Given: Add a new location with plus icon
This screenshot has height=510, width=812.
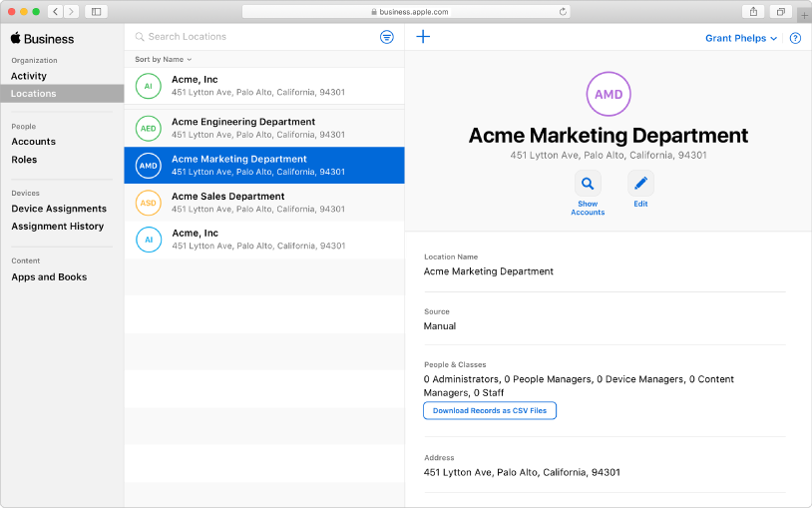Looking at the screenshot, I should [423, 37].
